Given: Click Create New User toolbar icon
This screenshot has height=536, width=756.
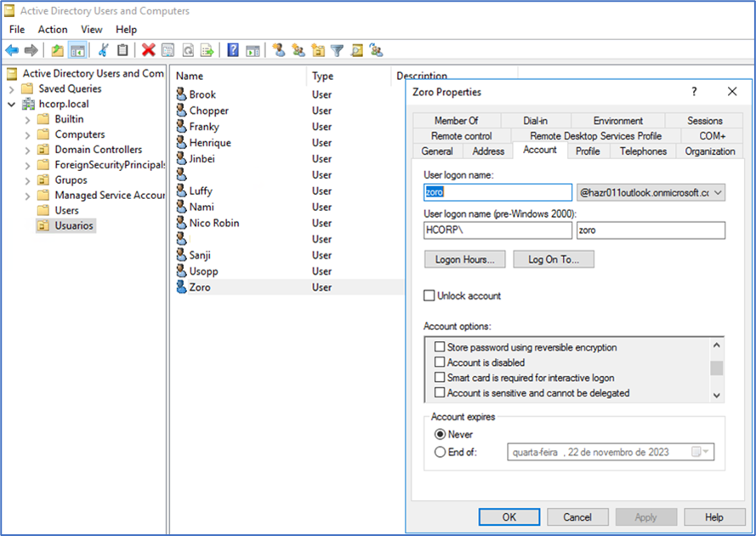Looking at the screenshot, I should 278,51.
